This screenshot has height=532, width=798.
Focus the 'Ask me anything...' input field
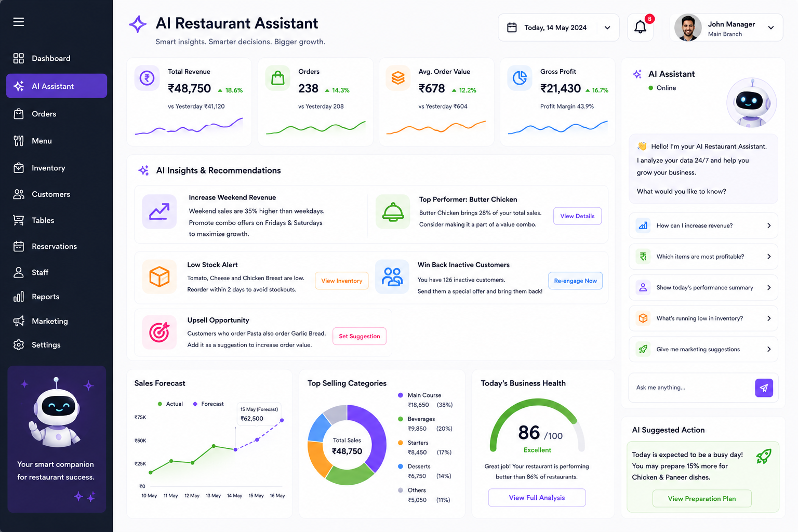[x=692, y=388]
